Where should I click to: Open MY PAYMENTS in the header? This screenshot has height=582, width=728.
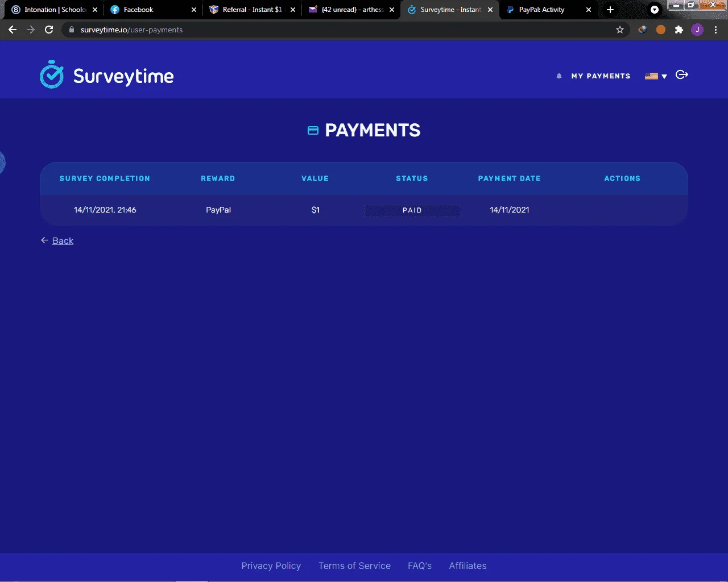[x=601, y=76]
